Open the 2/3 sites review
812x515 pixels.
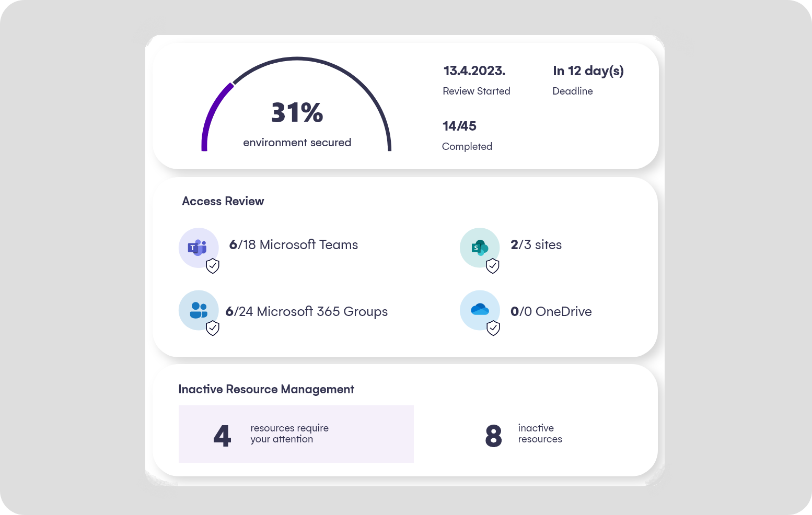536,244
